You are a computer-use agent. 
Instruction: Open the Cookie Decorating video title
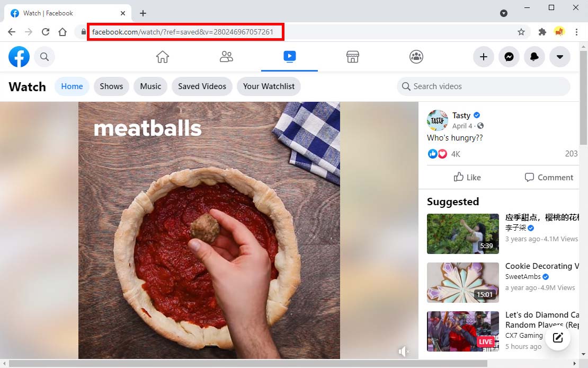point(542,266)
